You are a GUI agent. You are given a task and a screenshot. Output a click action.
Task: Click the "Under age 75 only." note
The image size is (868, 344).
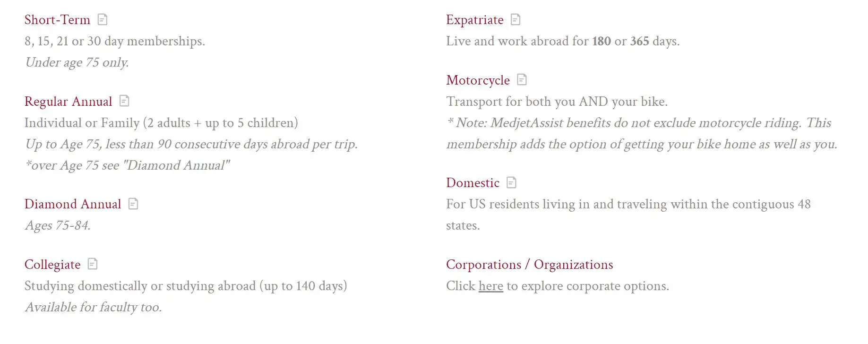[x=77, y=62]
